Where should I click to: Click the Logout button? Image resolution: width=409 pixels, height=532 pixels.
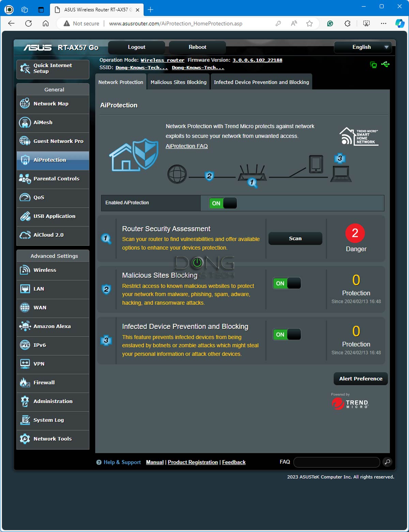pos(137,47)
